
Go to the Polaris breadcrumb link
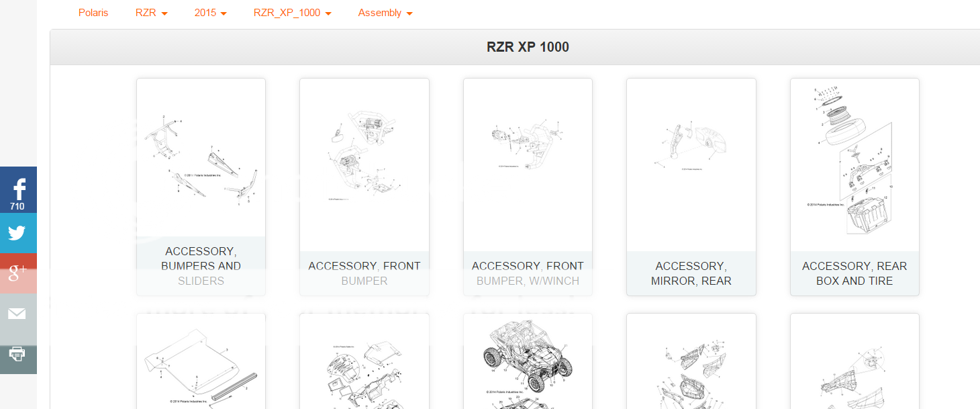tap(93, 13)
